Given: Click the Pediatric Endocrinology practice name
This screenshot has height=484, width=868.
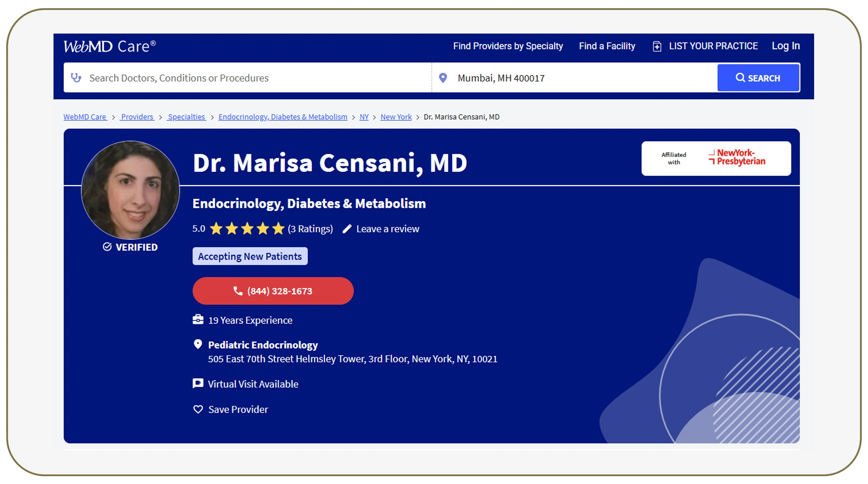Looking at the screenshot, I should point(263,345).
